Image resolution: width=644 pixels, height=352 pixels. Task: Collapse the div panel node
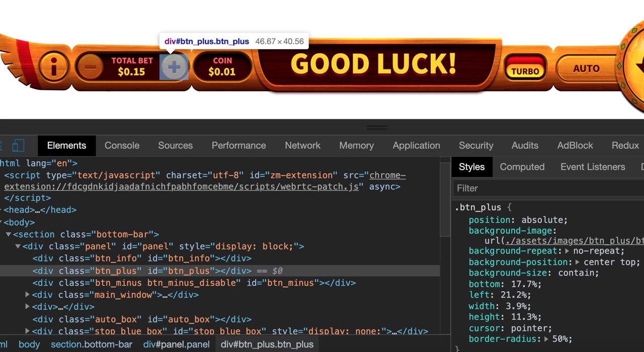click(18, 246)
